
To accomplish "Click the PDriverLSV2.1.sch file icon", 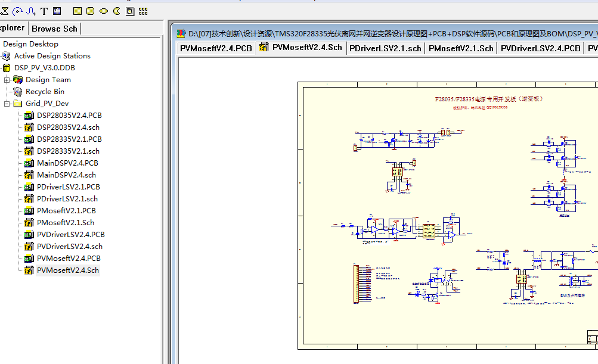I will tap(29, 199).
